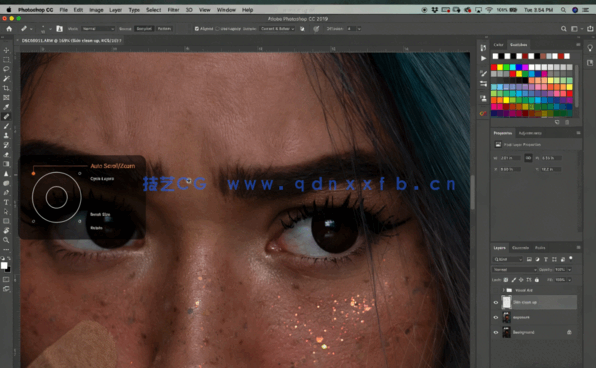Filter layers by pixel layers icon
Image resolution: width=596 pixels, height=368 pixels.
[529, 259]
